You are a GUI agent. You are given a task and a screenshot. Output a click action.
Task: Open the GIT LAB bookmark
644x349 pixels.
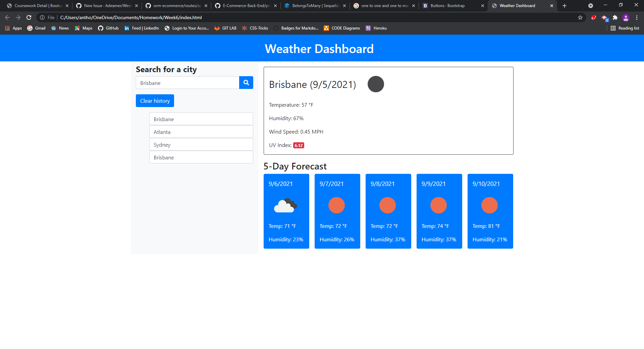(225, 28)
